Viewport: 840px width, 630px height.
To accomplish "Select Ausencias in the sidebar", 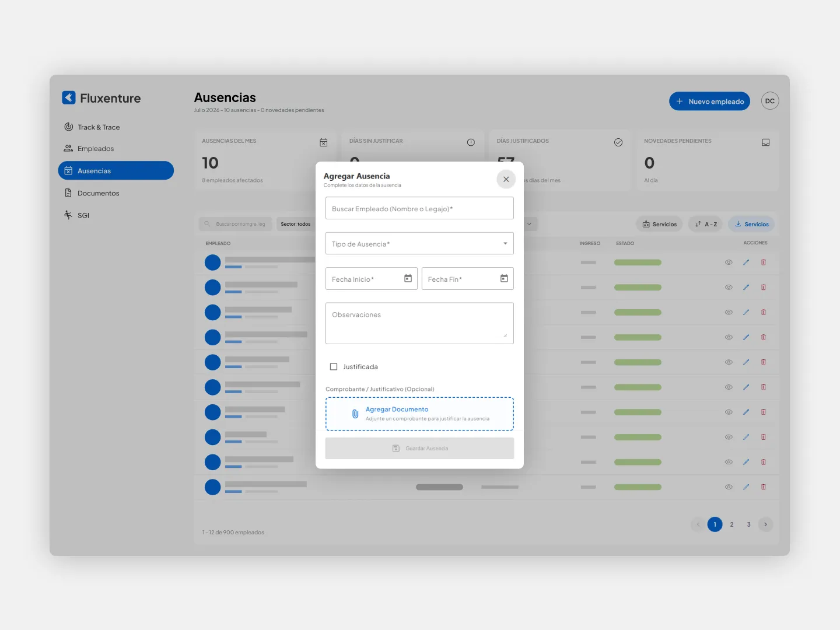I will coord(116,170).
